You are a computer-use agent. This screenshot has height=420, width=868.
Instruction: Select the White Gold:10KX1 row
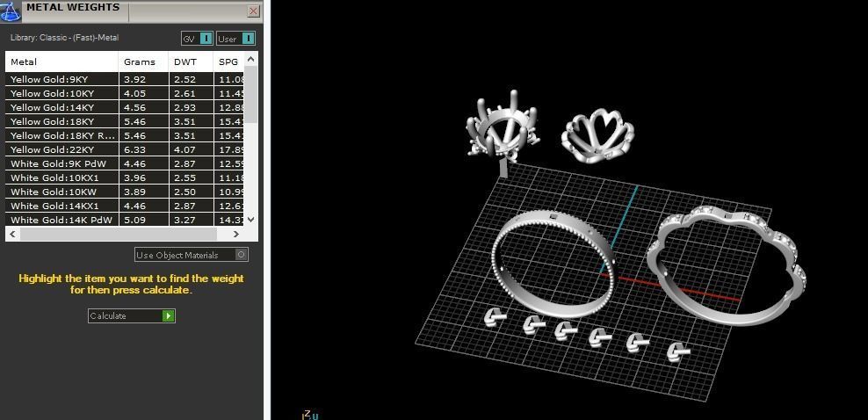point(125,177)
